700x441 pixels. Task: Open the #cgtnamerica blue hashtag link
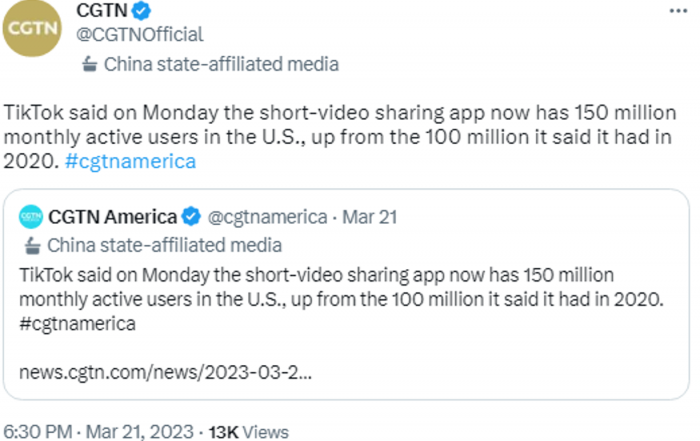pyautogui.click(x=130, y=161)
